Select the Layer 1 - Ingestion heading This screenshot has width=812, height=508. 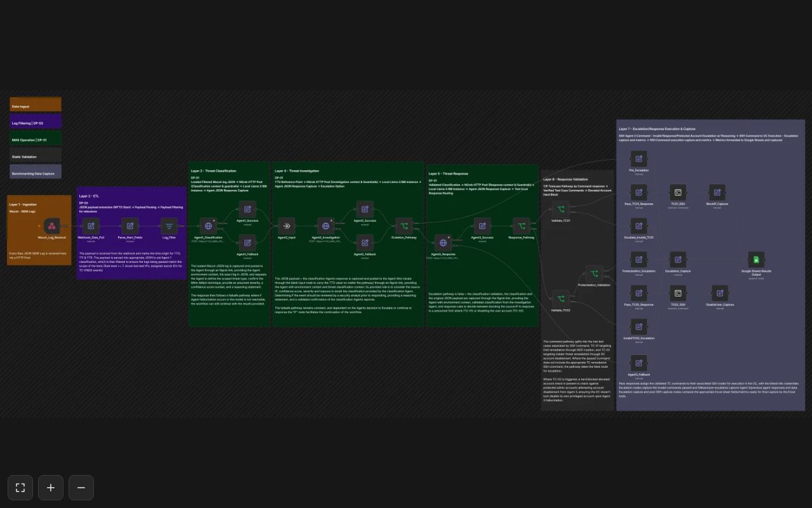[23, 204]
